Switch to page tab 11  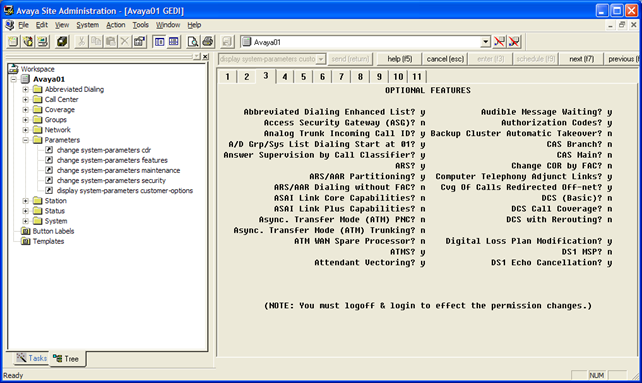tap(417, 77)
